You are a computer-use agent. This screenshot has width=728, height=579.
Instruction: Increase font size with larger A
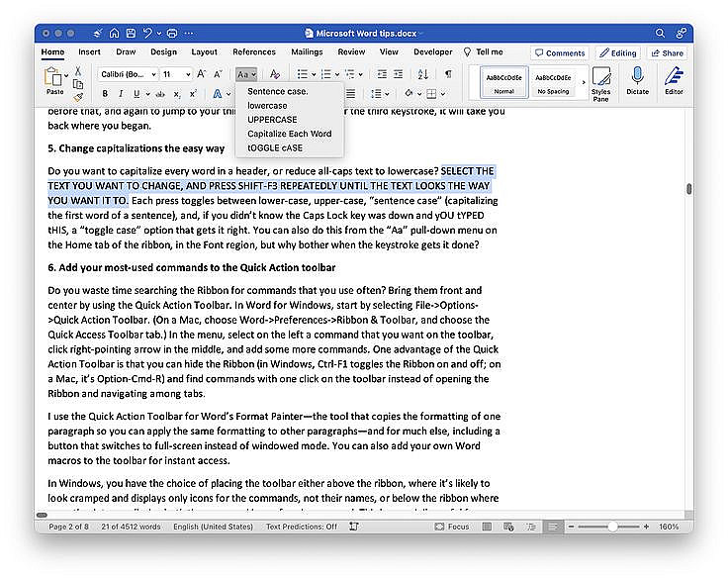pyautogui.click(x=201, y=74)
